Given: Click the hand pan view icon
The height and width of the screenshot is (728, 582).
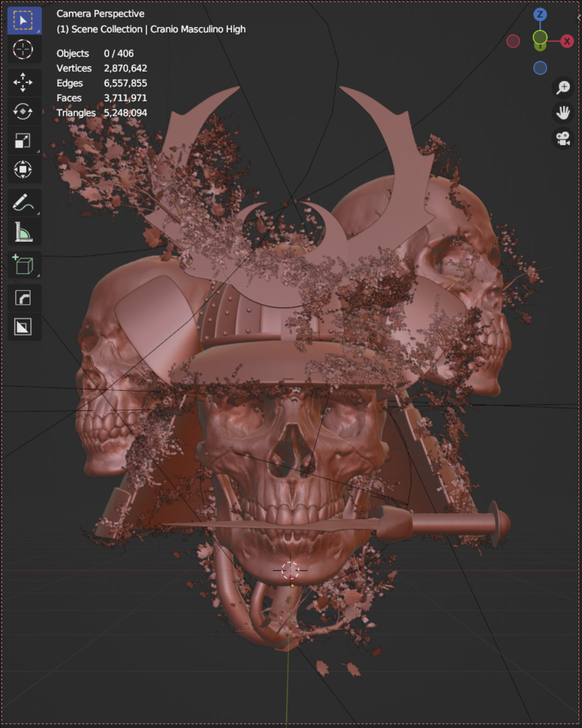Looking at the screenshot, I should point(563,113).
